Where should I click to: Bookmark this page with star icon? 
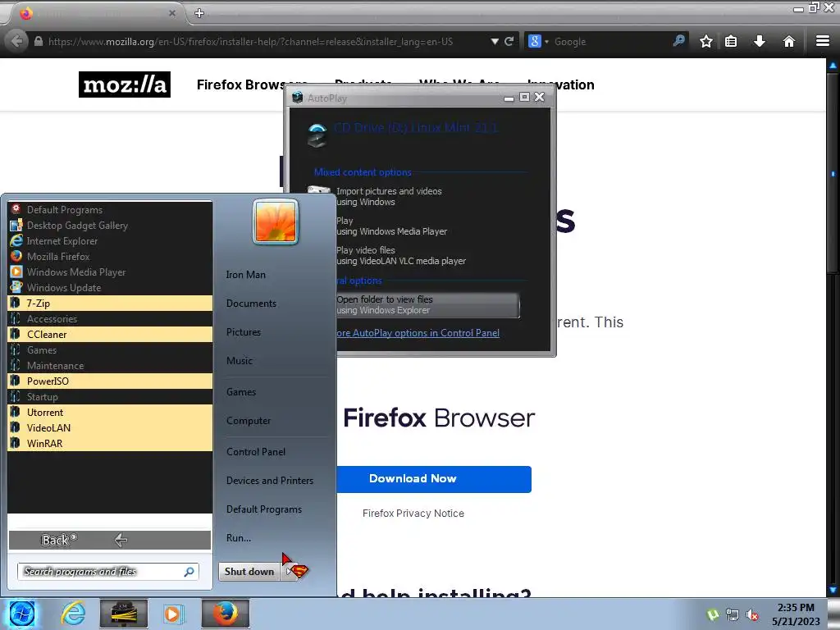coord(706,41)
